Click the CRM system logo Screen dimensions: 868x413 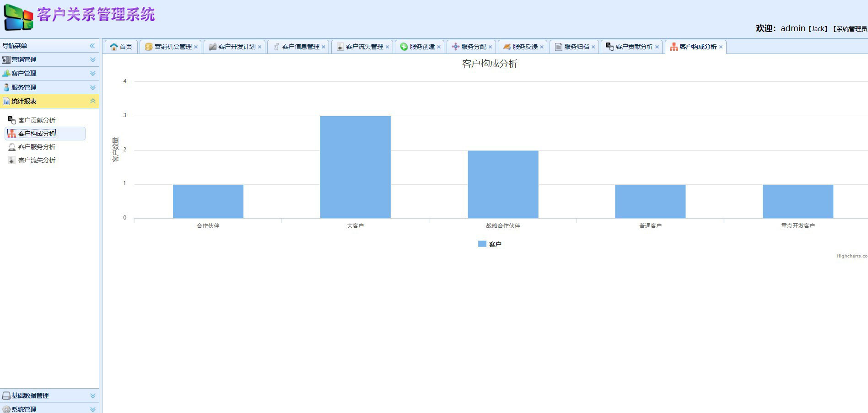pyautogui.click(x=19, y=17)
